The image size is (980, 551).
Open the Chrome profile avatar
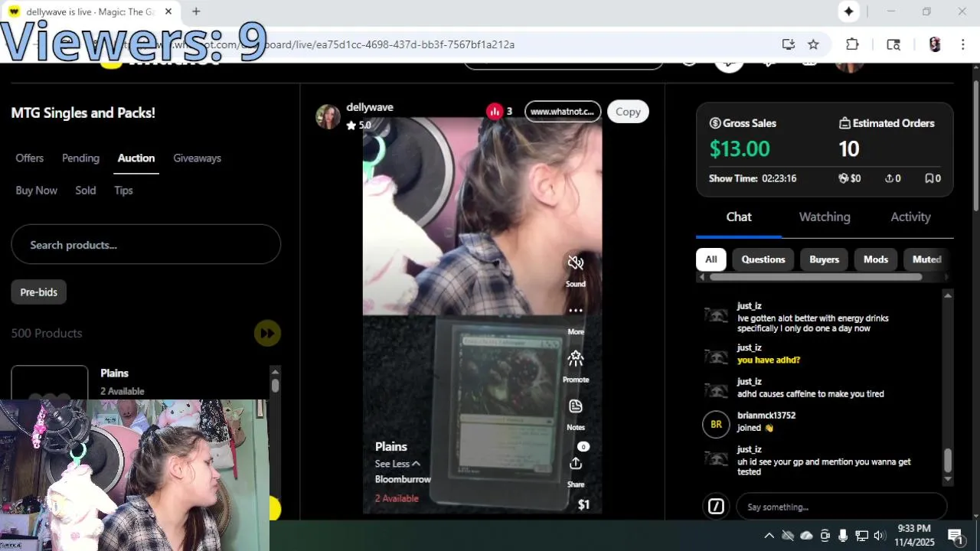point(935,44)
